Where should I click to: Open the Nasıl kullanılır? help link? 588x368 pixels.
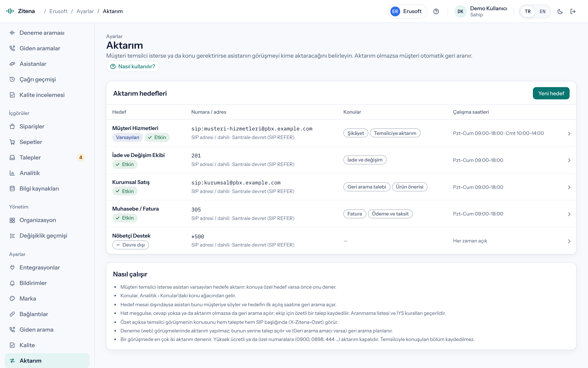(133, 66)
